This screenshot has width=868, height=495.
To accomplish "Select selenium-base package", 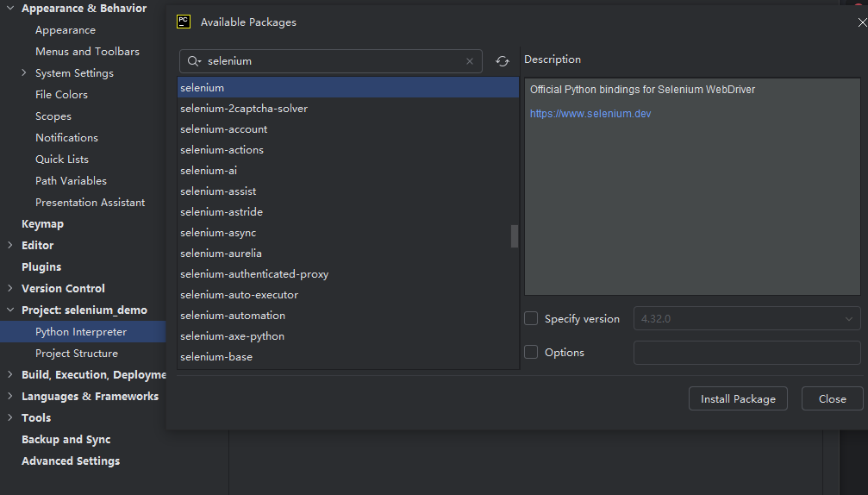I will pyautogui.click(x=347, y=356).
